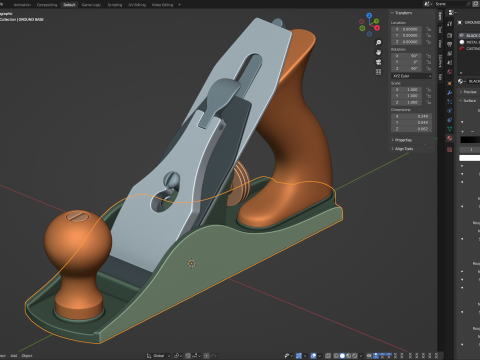Image resolution: width=480 pixels, height=360 pixels.
Task: Open the Object Constraints tab
Action: (x=450, y=120)
